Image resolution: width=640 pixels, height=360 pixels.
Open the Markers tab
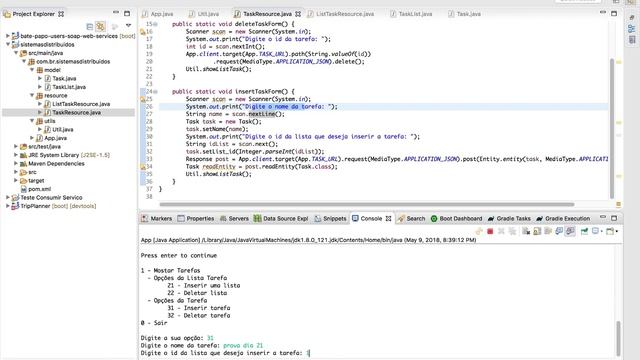[157, 219]
